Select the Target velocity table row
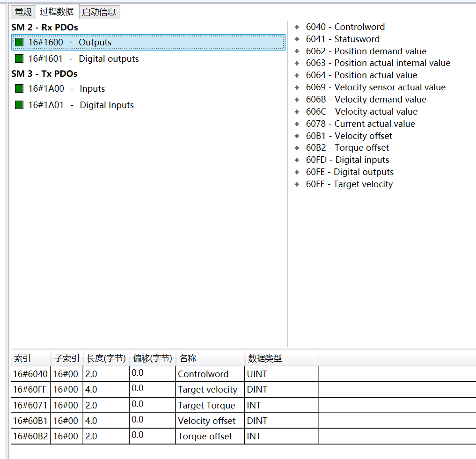The width and height of the screenshot is (476, 459). 207,389
